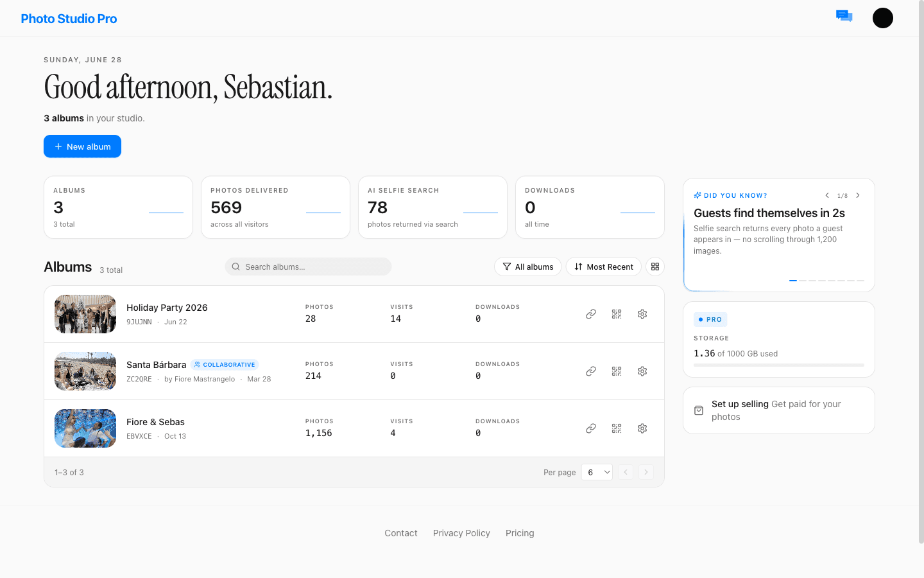
Task: Click the Holiday Party 2026 title
Action: point(167,308)
